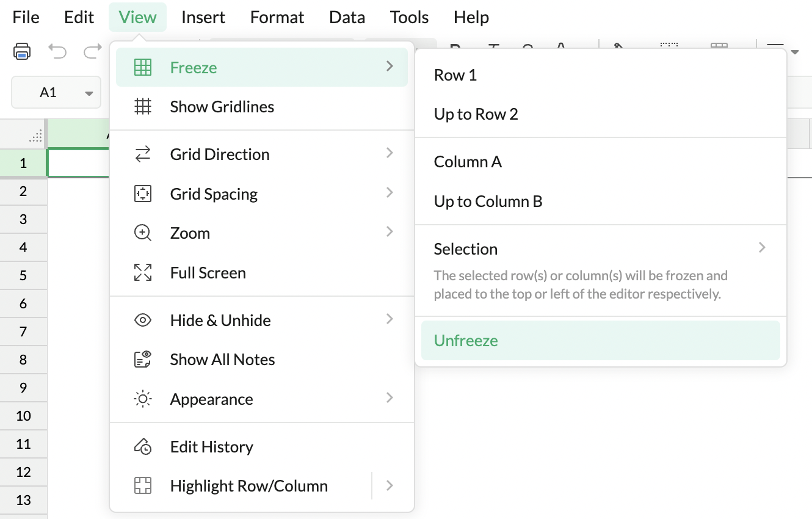812x519 pixels.
Task: Open the Insert menu
Action: (x=203, y=17)
